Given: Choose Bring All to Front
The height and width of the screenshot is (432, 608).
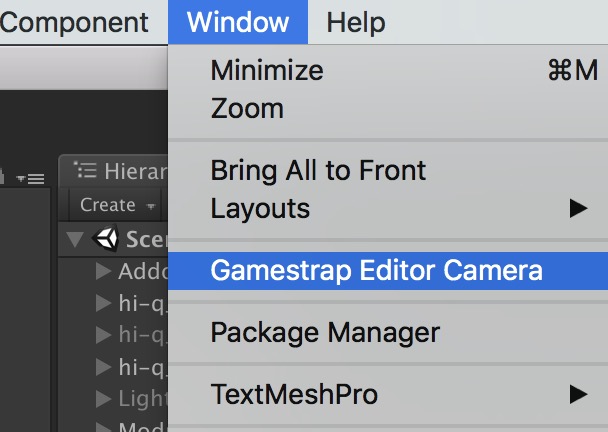Looking at the screenshot, I should pos(388,171).
